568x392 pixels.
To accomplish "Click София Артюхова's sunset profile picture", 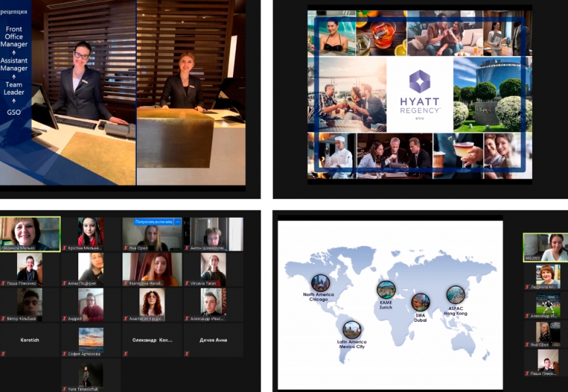I will pos(91,340).
